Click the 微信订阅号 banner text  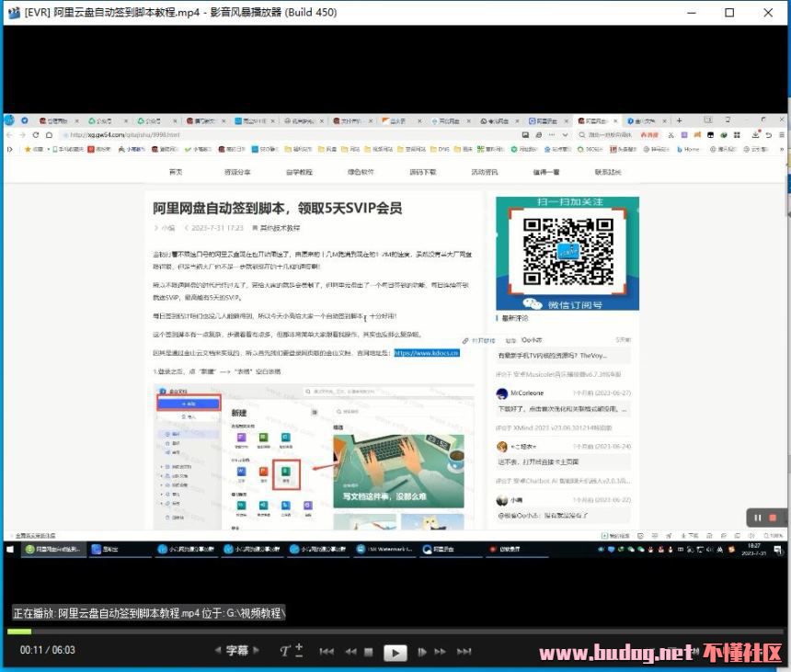(x=575, y=304)
